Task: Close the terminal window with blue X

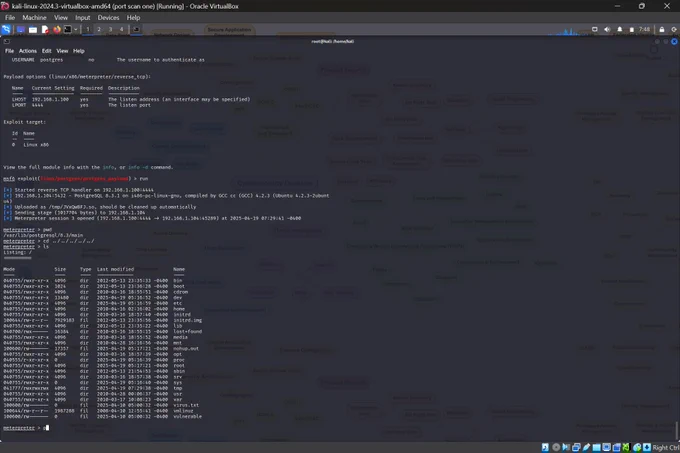Action: (674, 42)
